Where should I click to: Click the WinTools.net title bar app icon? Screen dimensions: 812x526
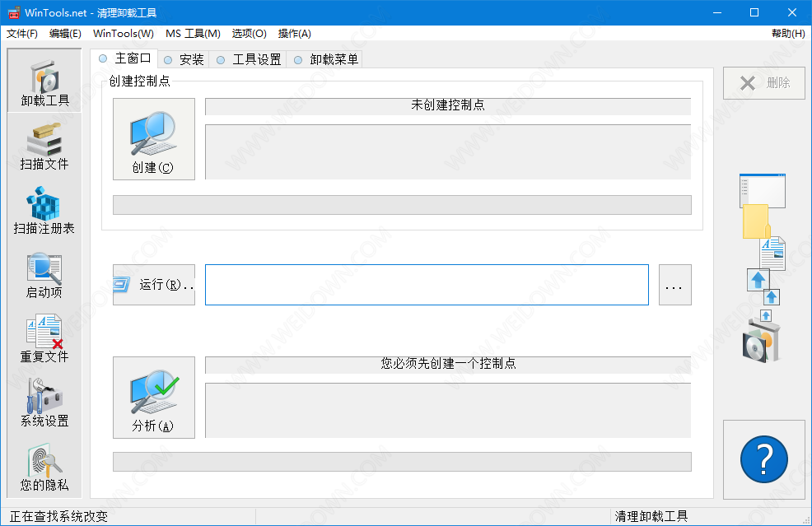coord(14,13)
